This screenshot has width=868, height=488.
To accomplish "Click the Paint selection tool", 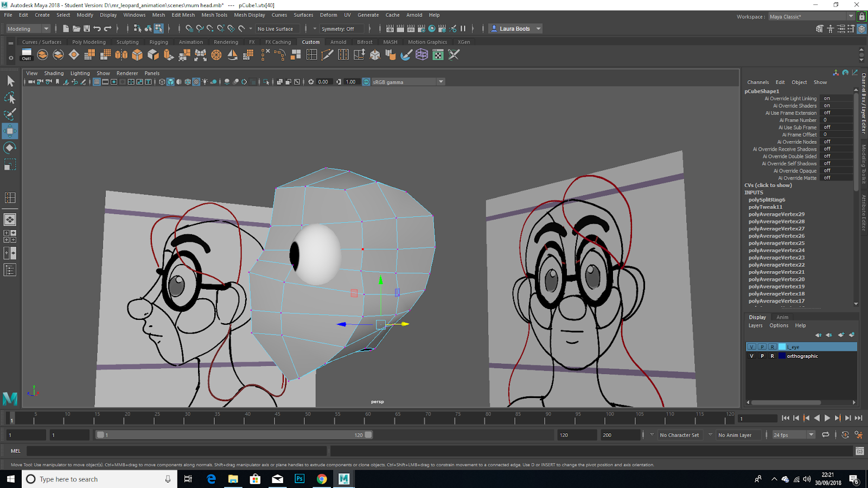I will (10, 114).
